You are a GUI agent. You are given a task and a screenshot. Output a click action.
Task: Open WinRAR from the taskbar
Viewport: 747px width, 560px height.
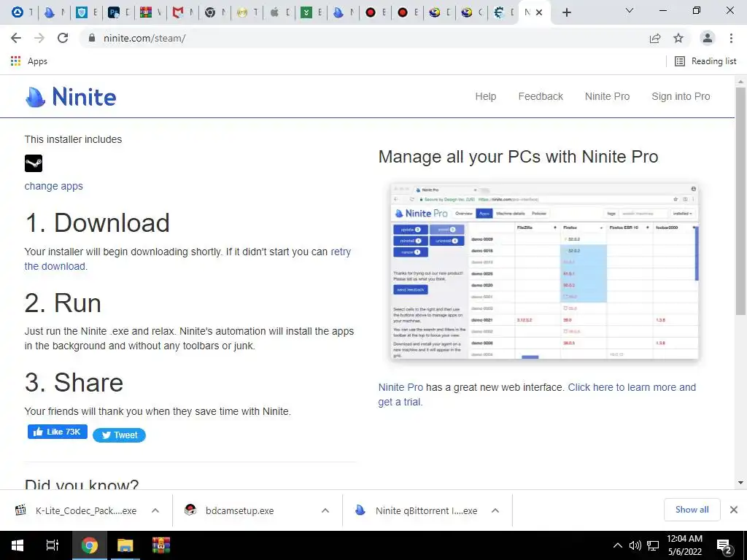(161, 545)
